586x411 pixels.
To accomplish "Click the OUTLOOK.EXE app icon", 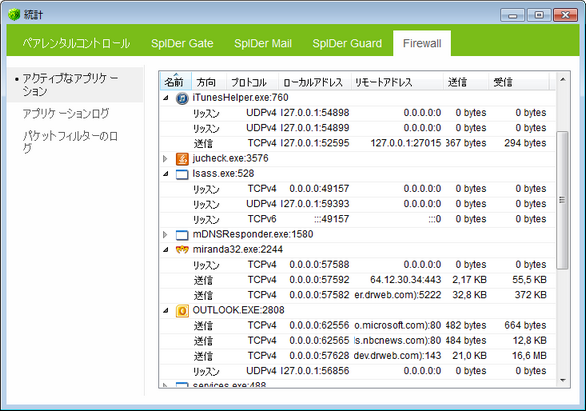I will pos(182,310).
